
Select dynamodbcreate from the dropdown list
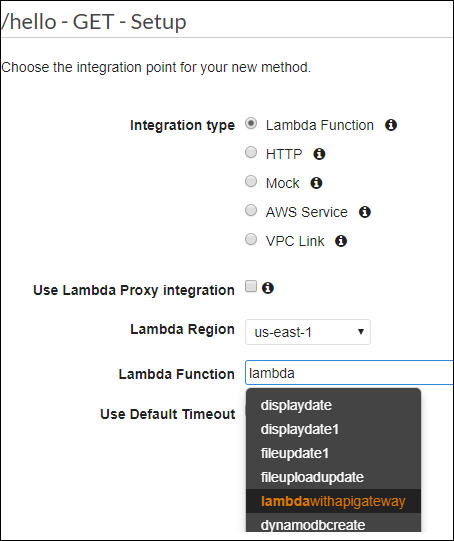(334, 523)
